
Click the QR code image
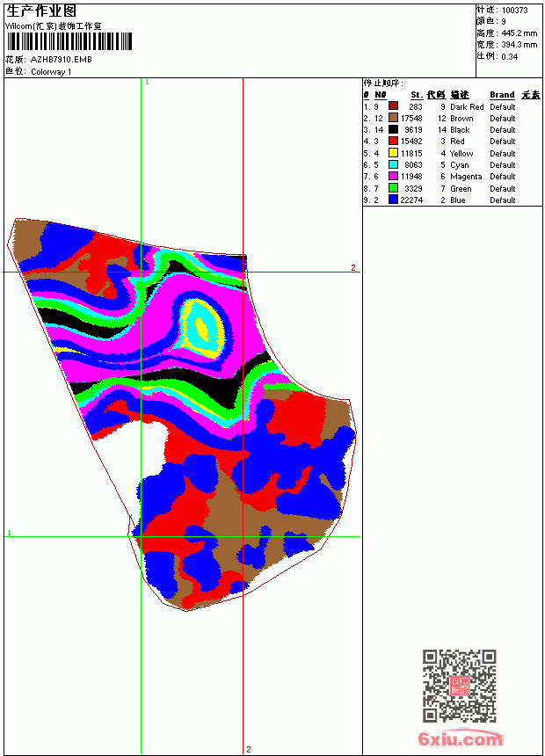(460, 686)
